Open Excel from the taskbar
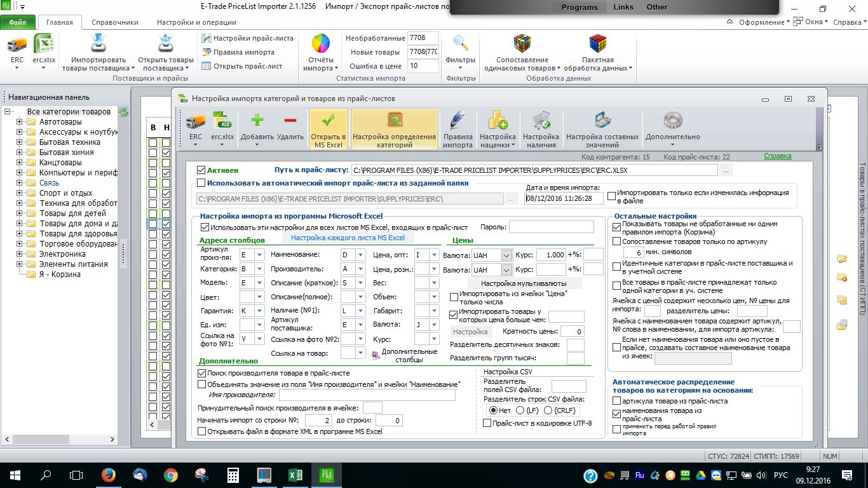 point(295,475)
